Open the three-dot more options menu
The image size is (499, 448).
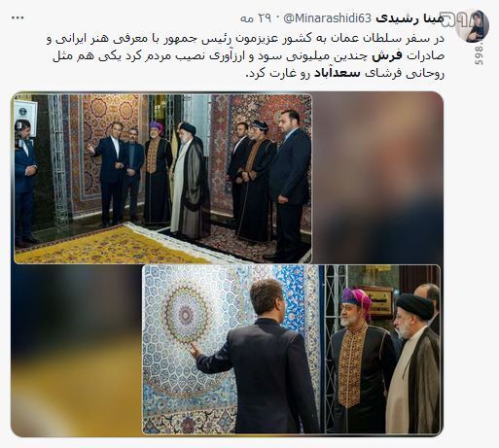coord(18,18)
